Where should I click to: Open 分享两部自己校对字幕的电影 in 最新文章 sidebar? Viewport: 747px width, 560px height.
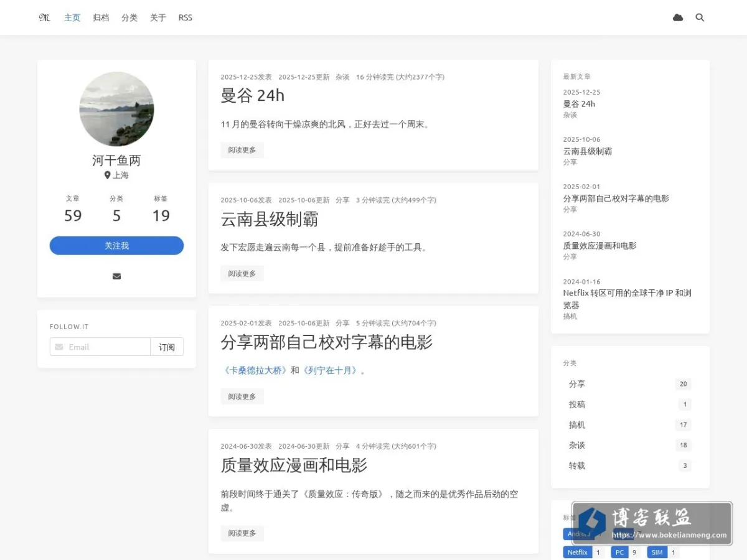(x=616, y=198)
